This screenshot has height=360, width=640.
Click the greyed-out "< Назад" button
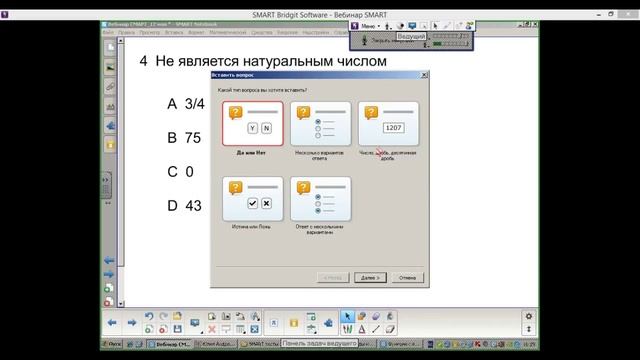[x=333, y=278]
